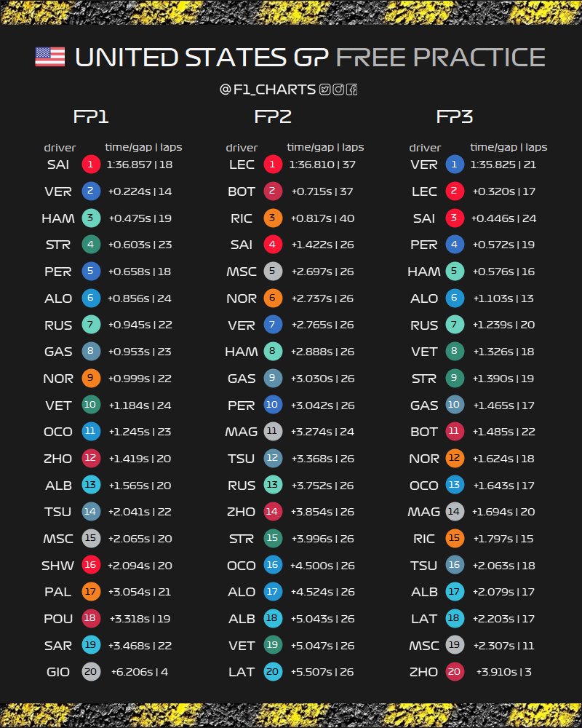
Task: Click VER's blue position 1 badge in FP3
Action: (454, 165)
